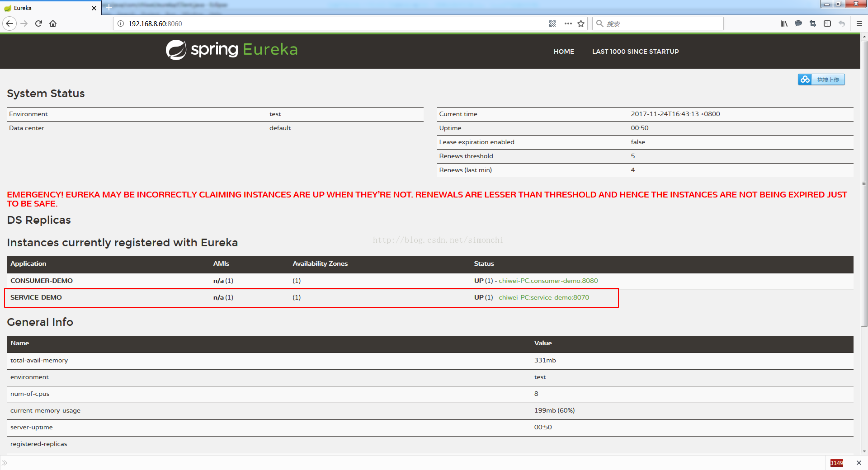Open LAST 1000 SINCE STARTUP page
The height and width of the screenshot is (470, 868).
tap(636, 52)
